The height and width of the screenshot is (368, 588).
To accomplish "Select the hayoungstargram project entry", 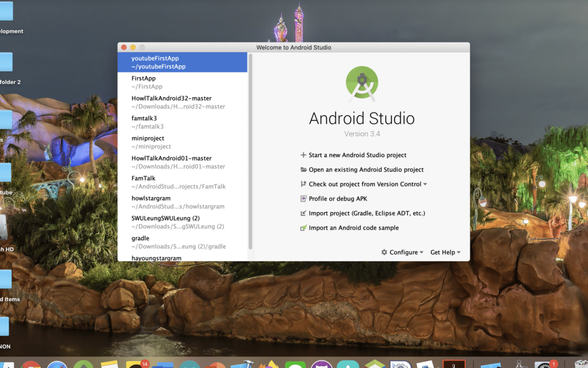I will [182, 257].
